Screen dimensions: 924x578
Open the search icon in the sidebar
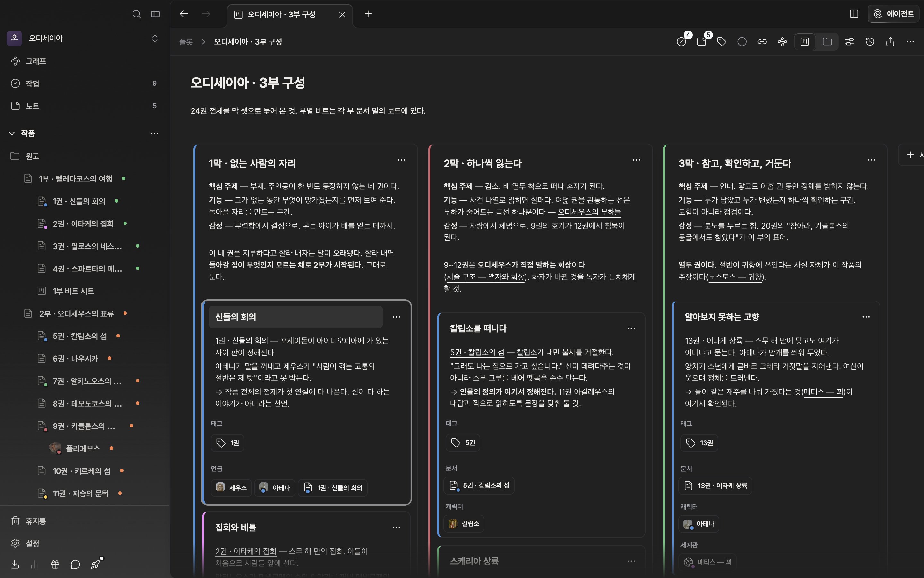(136, 14)
